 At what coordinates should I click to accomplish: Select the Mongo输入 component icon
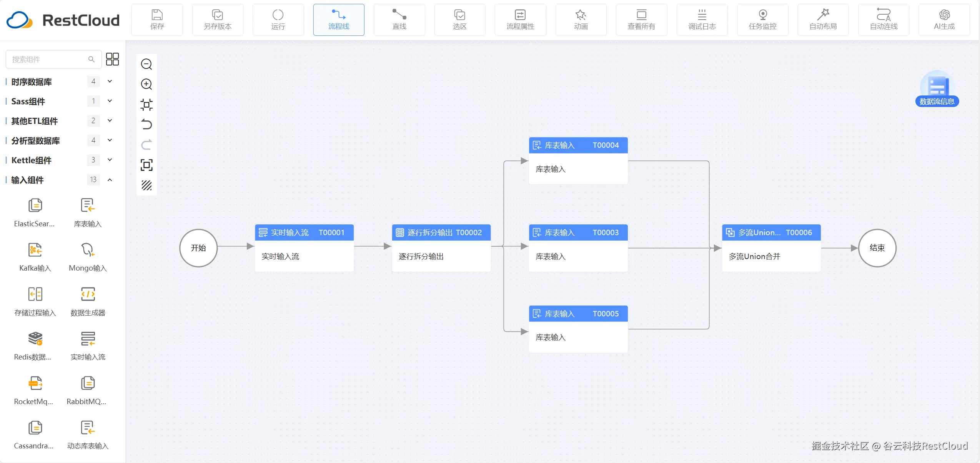click(88, 250)
